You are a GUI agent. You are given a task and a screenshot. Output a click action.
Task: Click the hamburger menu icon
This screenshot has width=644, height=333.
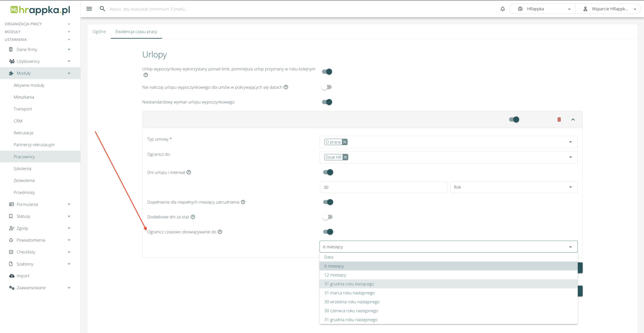click(x=89, y=9)
